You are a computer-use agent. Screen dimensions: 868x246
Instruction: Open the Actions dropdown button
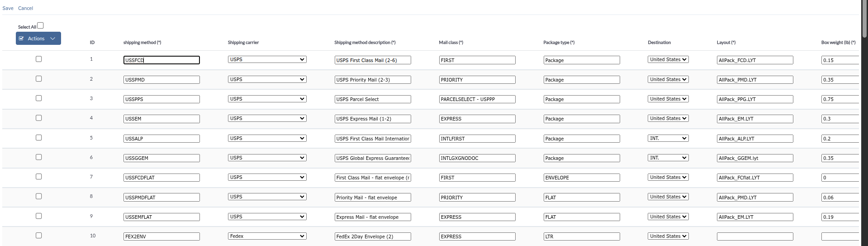pyautogui.click(x=38, y=39)
